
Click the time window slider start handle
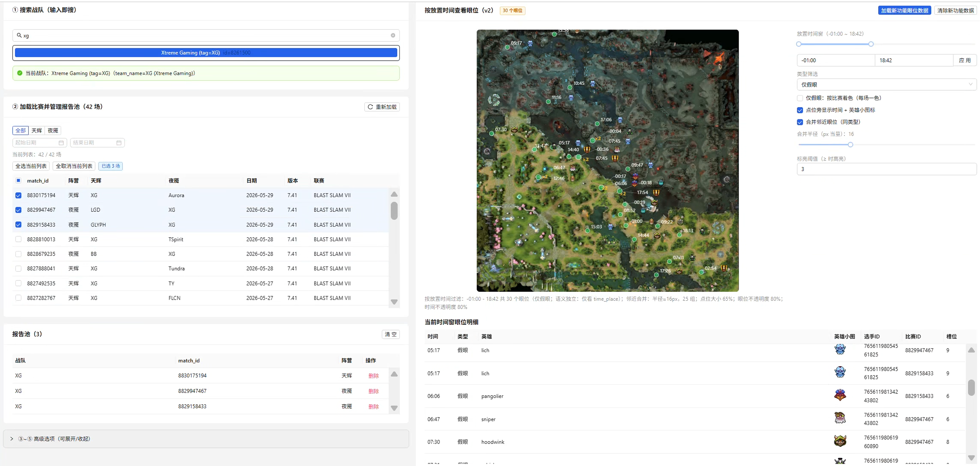(799, 44)
